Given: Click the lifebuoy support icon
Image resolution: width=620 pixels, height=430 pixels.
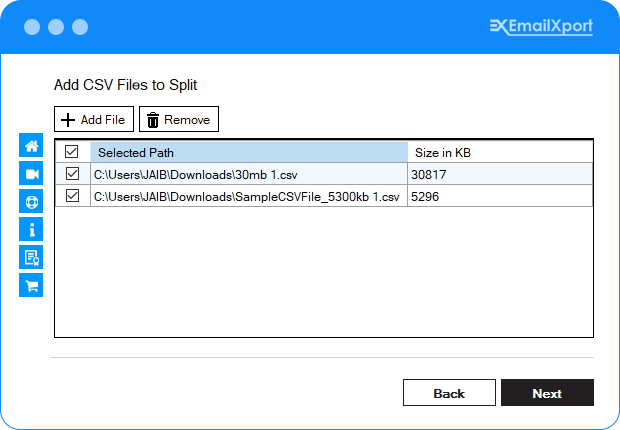Looking at the screenshot, I should 31,201.
